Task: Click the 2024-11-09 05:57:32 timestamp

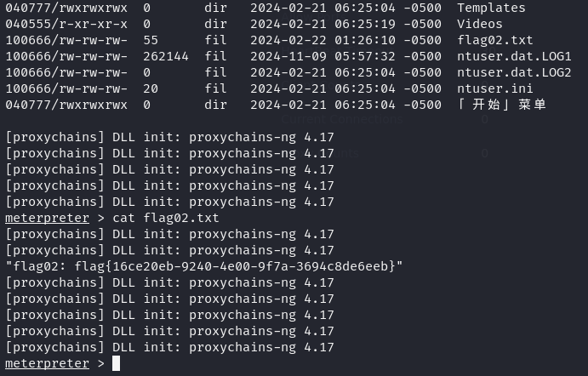Action: pos(323,56)
